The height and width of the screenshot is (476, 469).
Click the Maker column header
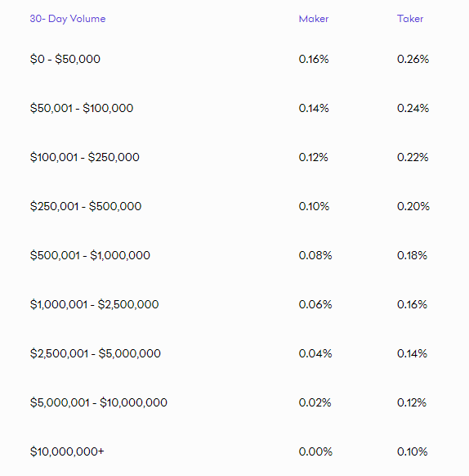pos(314,19)
